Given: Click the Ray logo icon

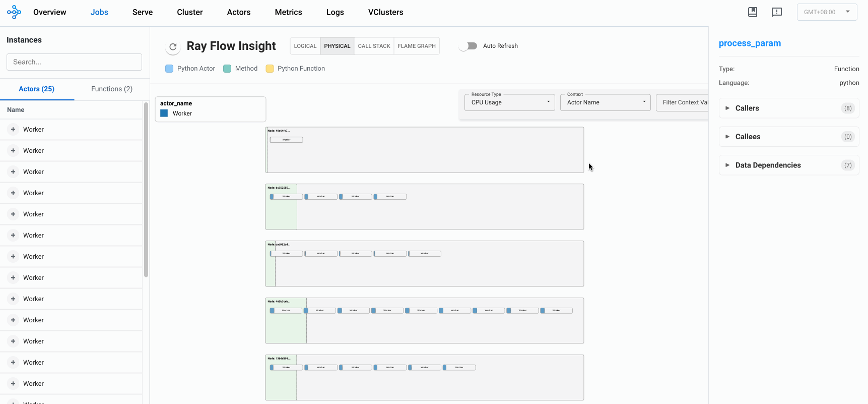Looking at the screenshot, I should click(x=14, y=12).
